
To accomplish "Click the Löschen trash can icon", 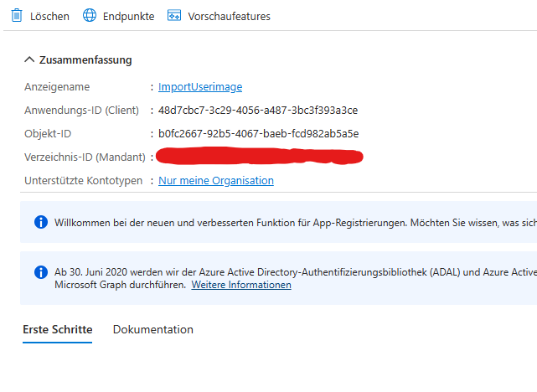I will pyautogui.click(x=16, y=15).
